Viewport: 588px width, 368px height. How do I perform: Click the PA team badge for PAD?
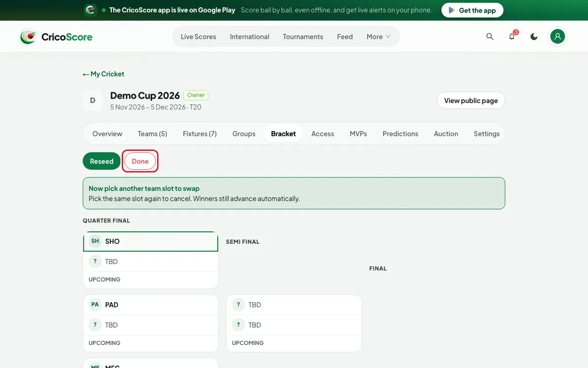95,305
